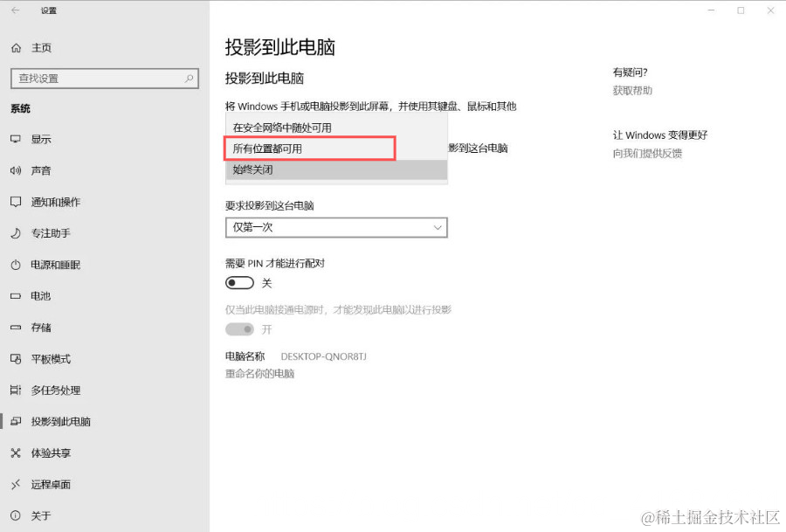Toggle the 仅当此电脑接通电源时 switch
This screenshot has width=786, height=532.
click(239, 328)
